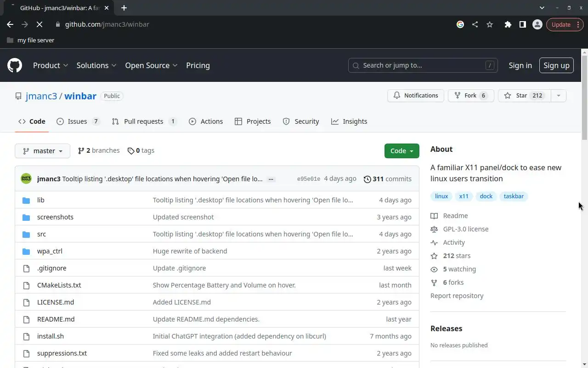Switch to the Projects tab

[x=253, y=121]
